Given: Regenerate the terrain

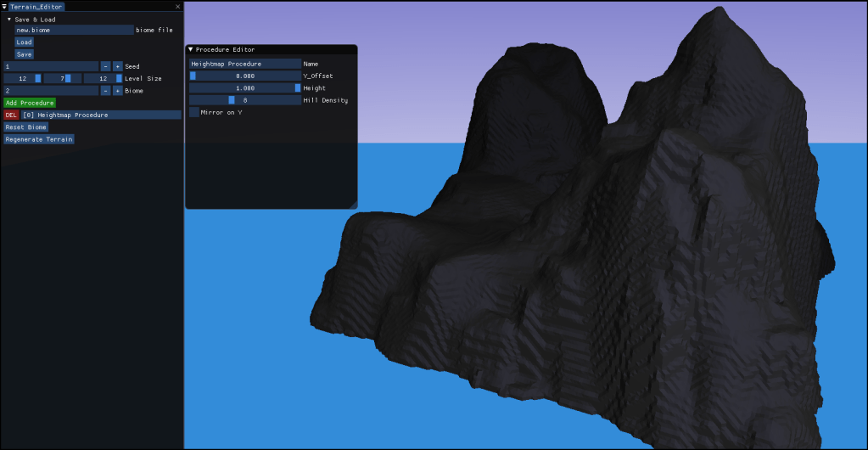Looking at the screenshot, I should click(x=38, y=139).
